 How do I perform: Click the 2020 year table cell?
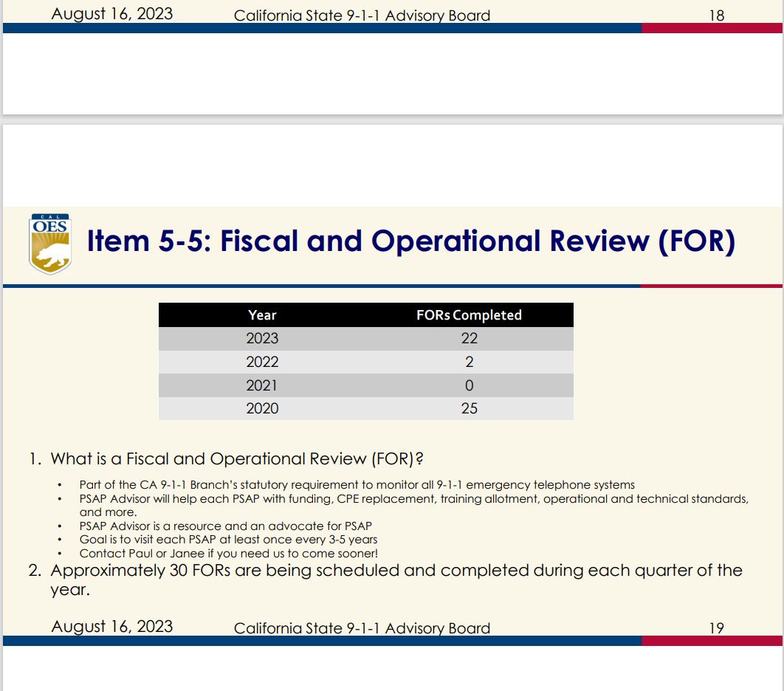[x=262, y=408]
